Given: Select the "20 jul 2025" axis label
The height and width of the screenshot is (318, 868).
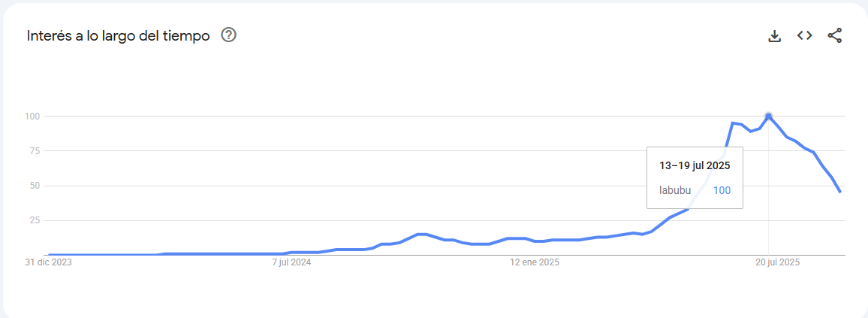Looking at the screenshot, I should [x=777, y=262].
